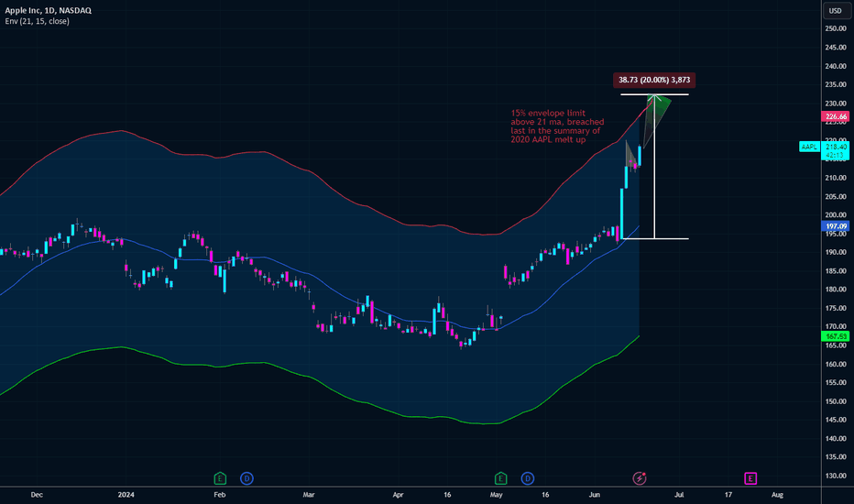
Task: Click the Aug label on the time axis
Action: 777,495
